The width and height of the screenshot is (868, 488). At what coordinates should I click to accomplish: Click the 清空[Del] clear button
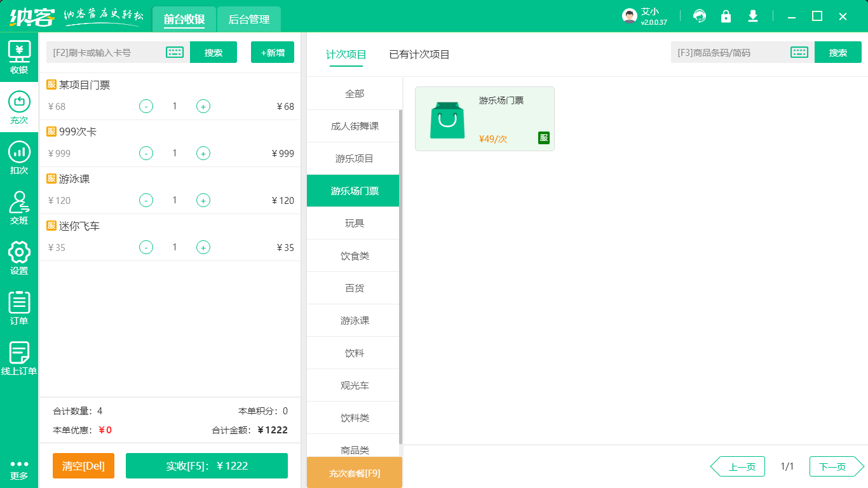pyautogui.click(x=83, y=466)
